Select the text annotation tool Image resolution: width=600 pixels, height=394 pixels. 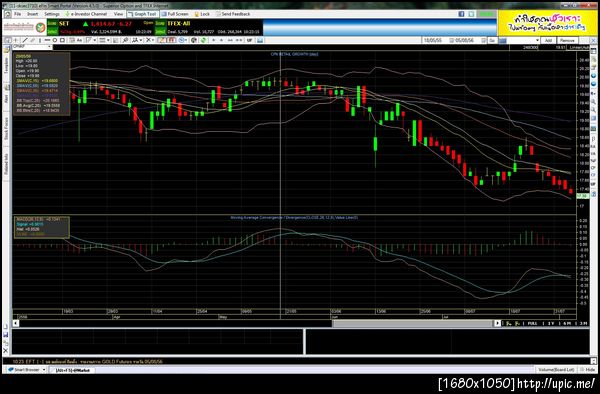79,40
